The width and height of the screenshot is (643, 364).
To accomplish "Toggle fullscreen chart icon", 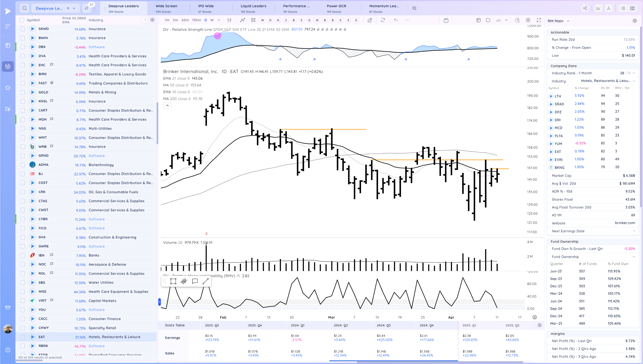I will pyautogui.click(x=539, y=20).
